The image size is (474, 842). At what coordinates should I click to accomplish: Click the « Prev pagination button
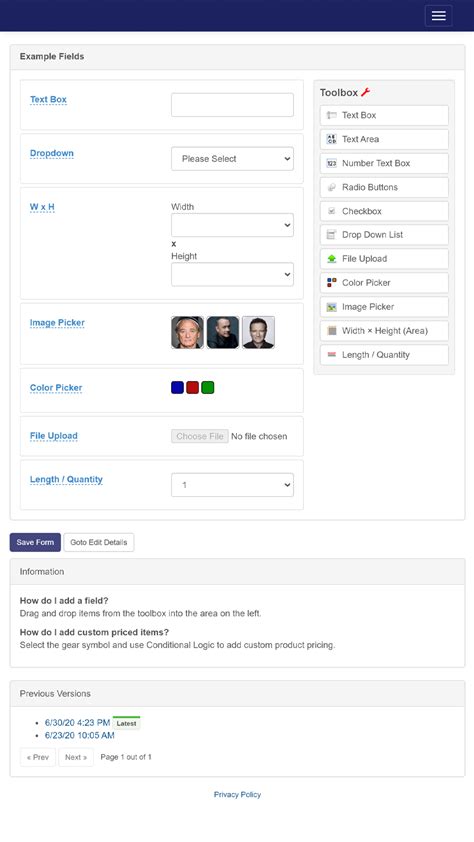point(38,757)
